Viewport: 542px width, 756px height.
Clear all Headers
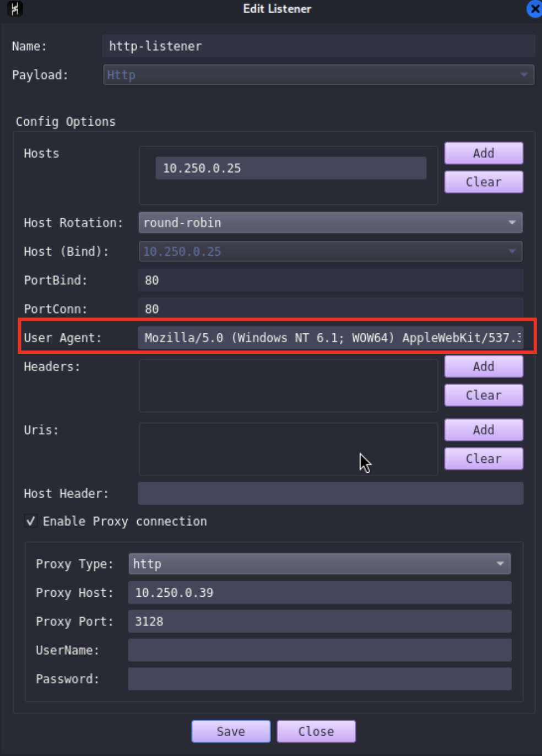[x=483, y=395]
